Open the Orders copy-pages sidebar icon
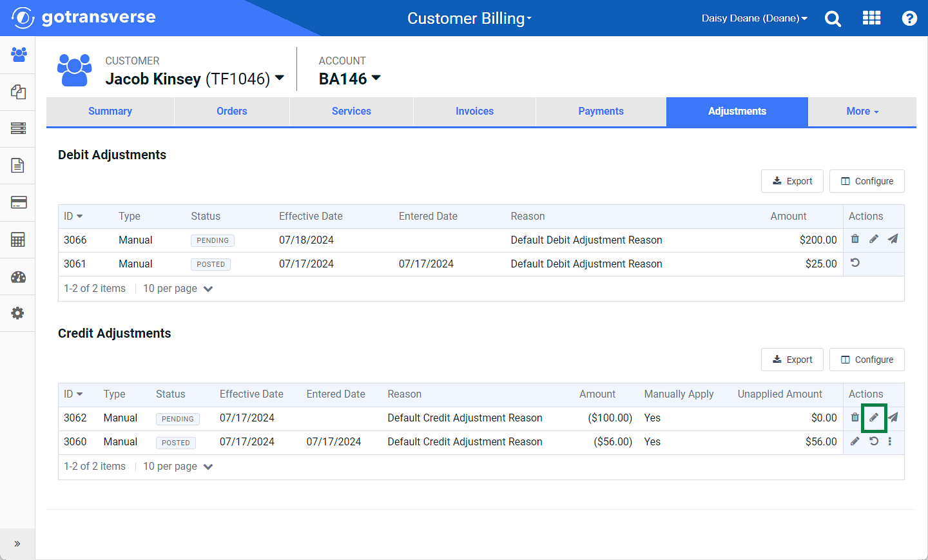The image size is (928, 560). [x=18, y=92]
